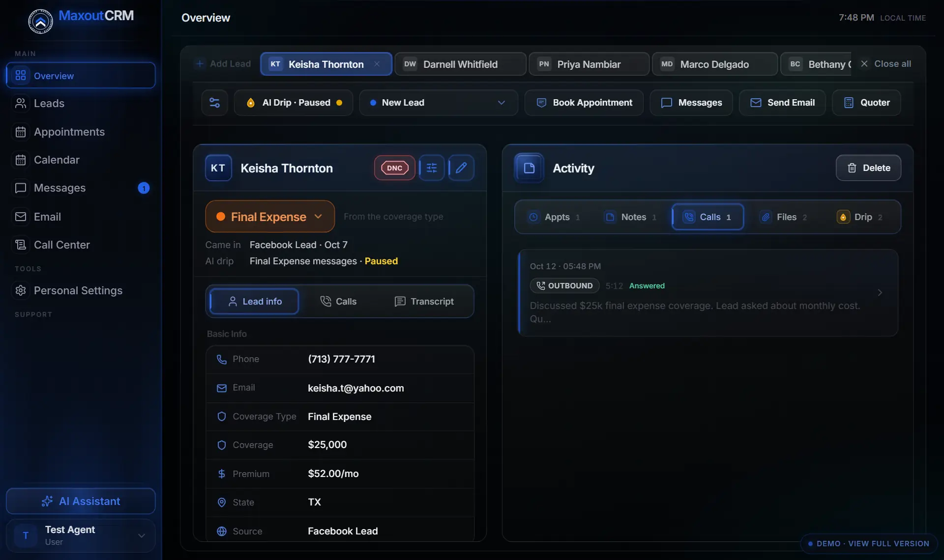Open the Notes activity tab
Screen dimensions: 944x560
pos(631,217)
